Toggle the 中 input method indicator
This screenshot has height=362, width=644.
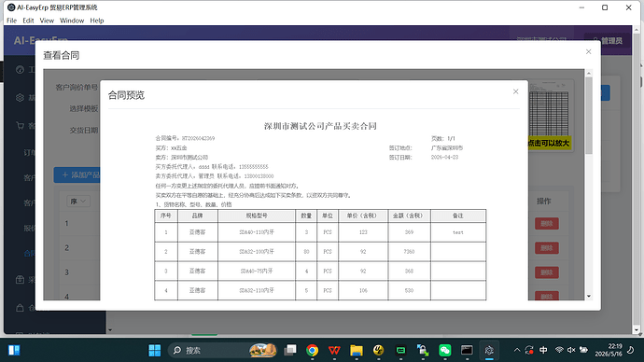pyautogui.click(x=543, y=350)
